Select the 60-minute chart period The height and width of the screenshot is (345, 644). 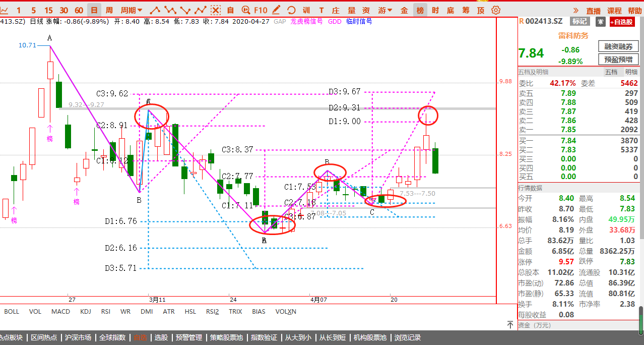79,10
